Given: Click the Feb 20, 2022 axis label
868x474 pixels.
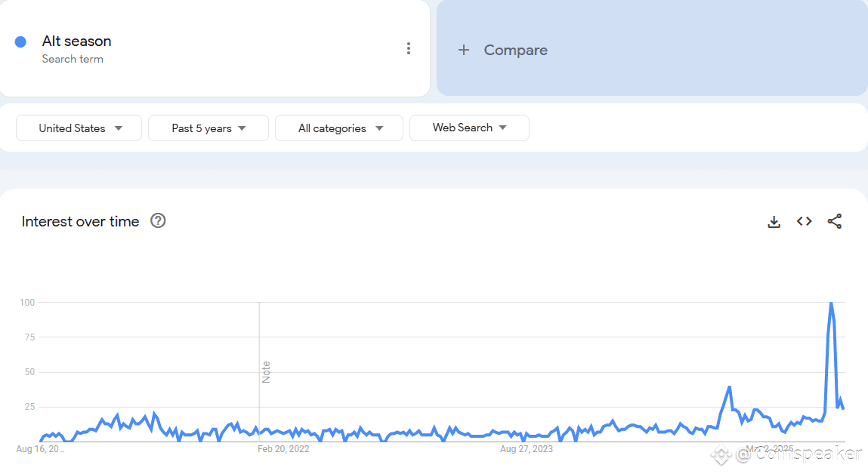Looking at the screenshot, I should tap(283, 449).
